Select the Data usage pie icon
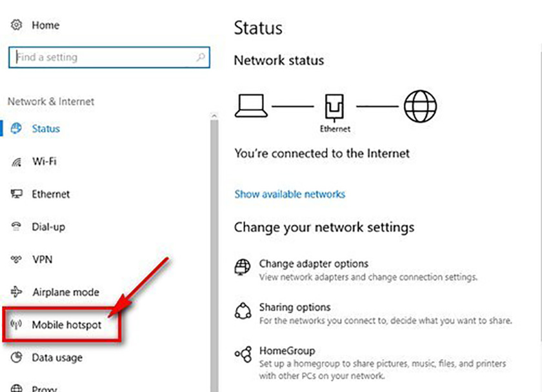The width and height of the screenshot is (542, 392). tap(17, 357)
